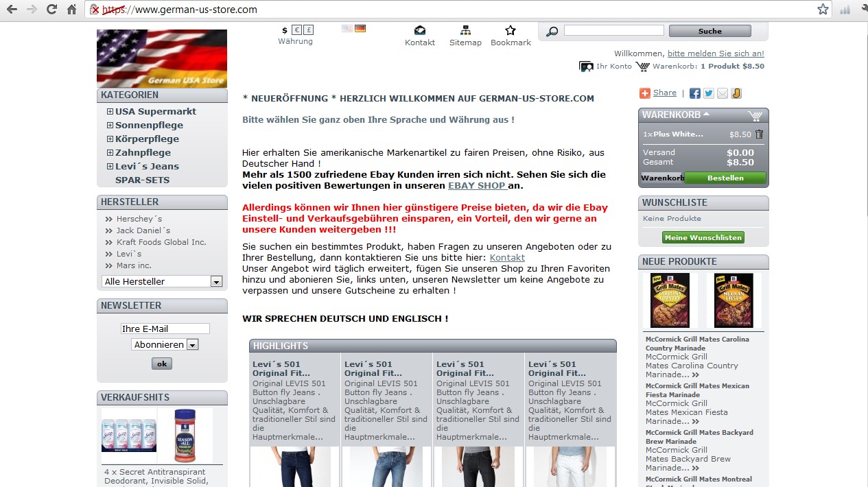868x487 pixels.
Task: Reload the page with the refresh icon
Action: pyautogui.click(x=51, y=10)
